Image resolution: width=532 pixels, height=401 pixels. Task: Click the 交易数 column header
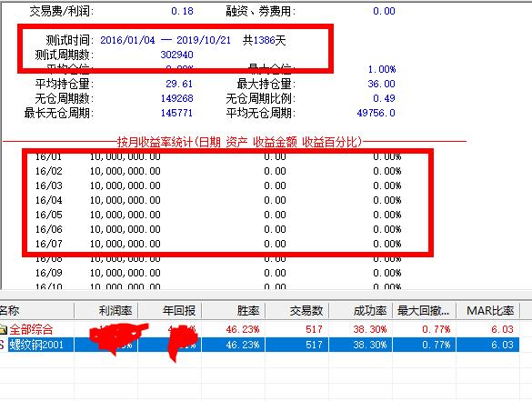pos(297,310)
